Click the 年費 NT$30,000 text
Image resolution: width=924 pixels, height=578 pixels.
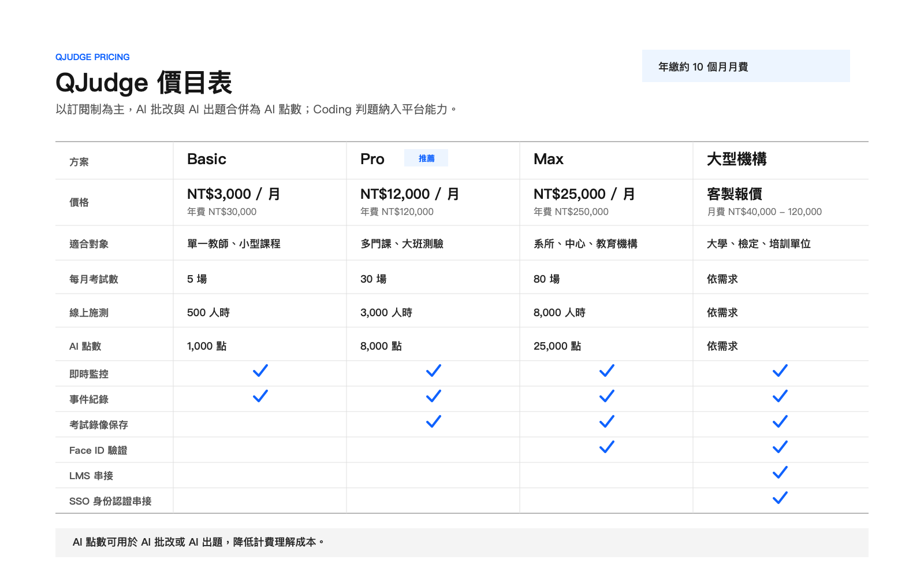[222, 212]
